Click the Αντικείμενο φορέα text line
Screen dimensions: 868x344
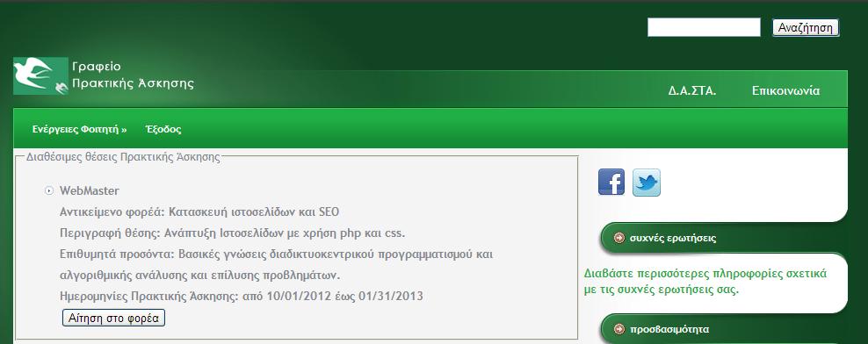point(199,211)
